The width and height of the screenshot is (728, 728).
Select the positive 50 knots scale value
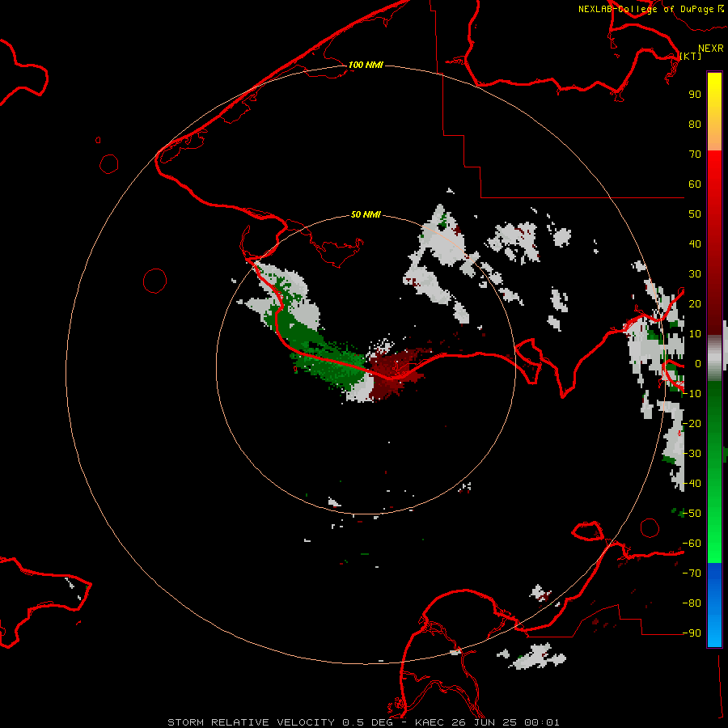coord(695,214)
